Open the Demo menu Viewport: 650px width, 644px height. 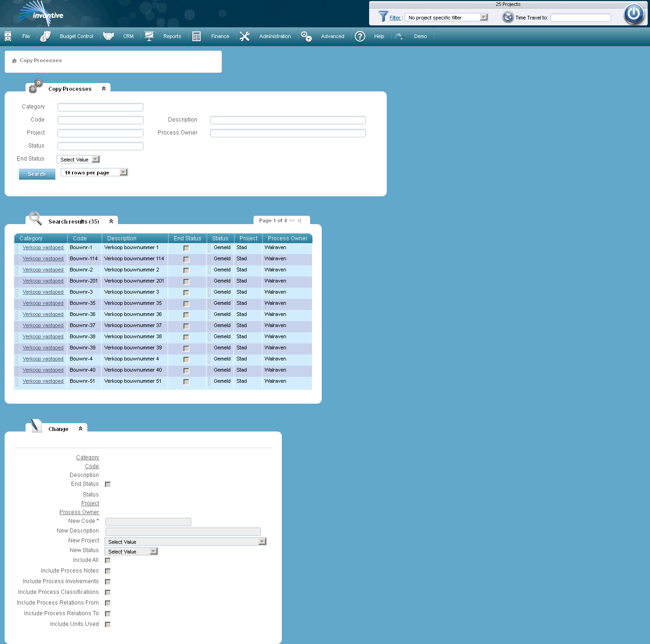(x=420, y=36)
